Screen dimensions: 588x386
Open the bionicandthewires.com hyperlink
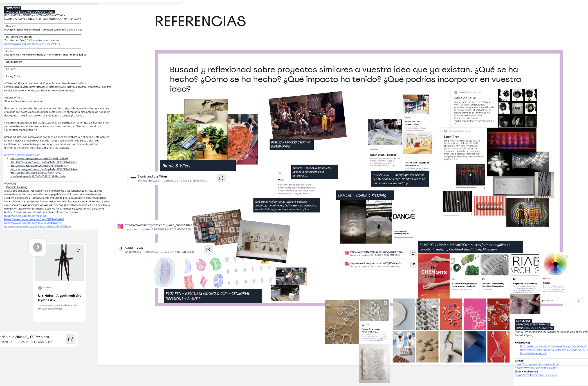point(22,155)
